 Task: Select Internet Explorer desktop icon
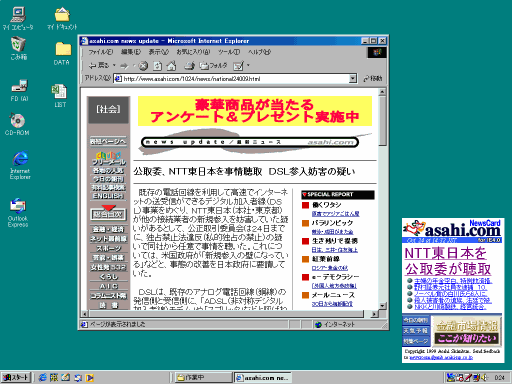[x=20, y=165]
